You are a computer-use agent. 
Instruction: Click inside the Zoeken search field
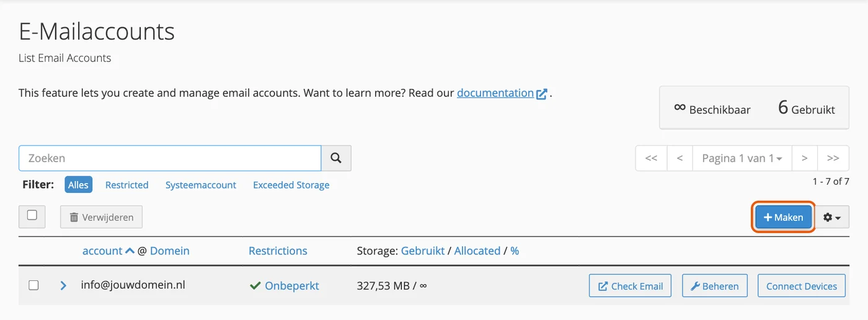coord(170,158)
